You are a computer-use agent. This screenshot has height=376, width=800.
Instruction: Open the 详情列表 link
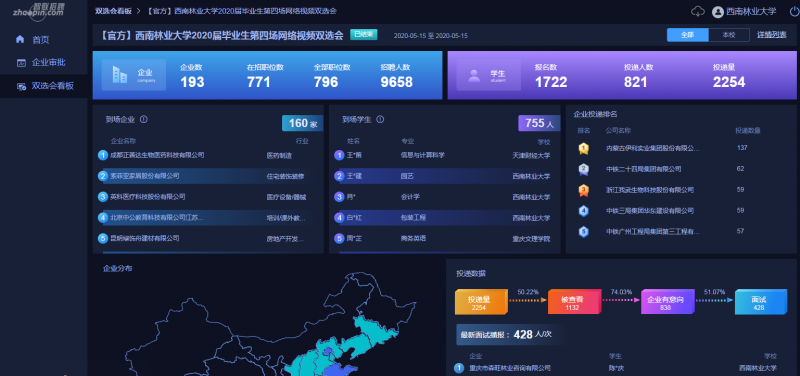tap(771, 35)
